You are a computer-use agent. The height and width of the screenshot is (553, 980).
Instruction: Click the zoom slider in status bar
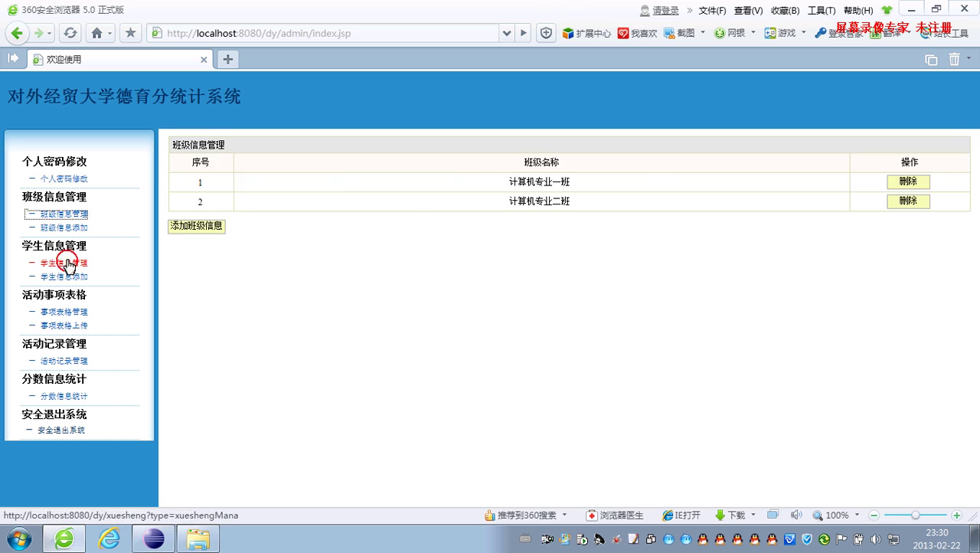point(915,515)
